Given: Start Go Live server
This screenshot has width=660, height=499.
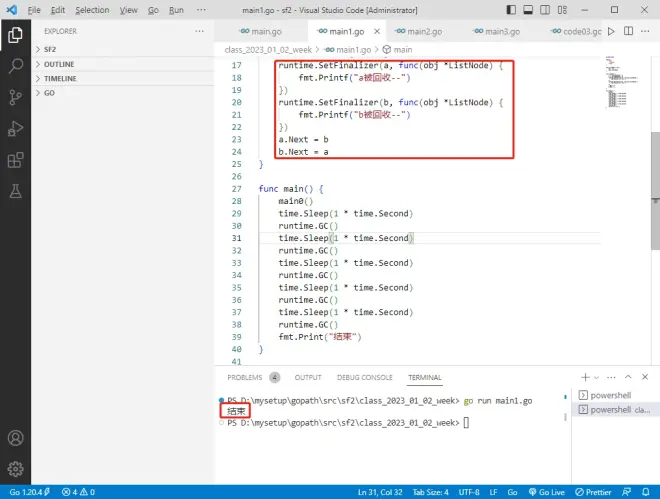Looking at the screenshot, I should (546, 492).
